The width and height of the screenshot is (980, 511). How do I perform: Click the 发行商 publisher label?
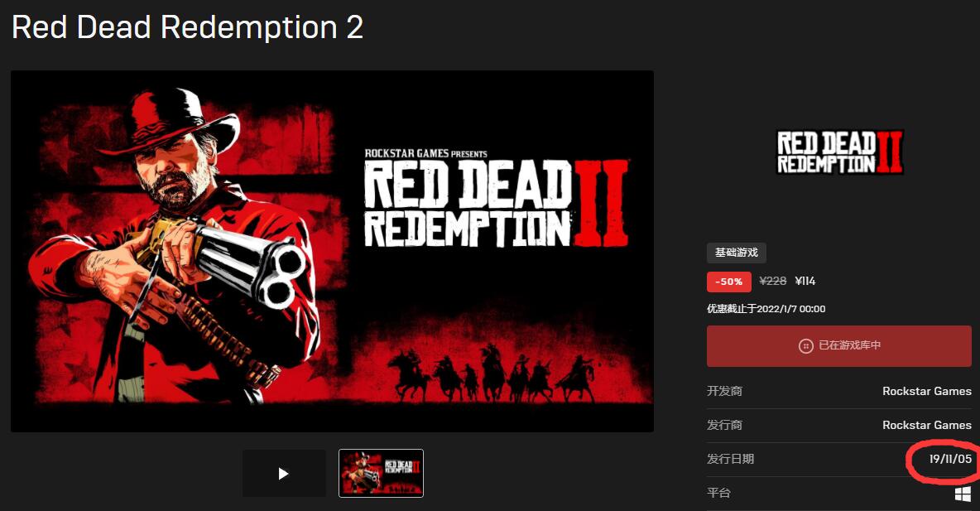point(724,425)
